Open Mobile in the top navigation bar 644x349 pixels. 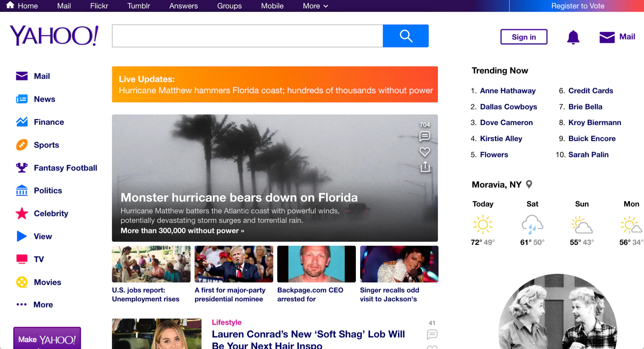pos(272,6)
